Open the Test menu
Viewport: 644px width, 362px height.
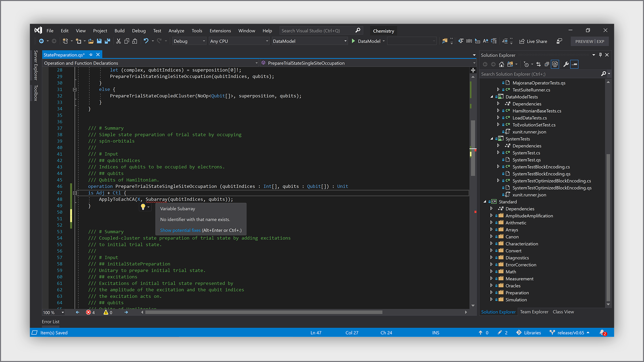(x=157, y=31)
